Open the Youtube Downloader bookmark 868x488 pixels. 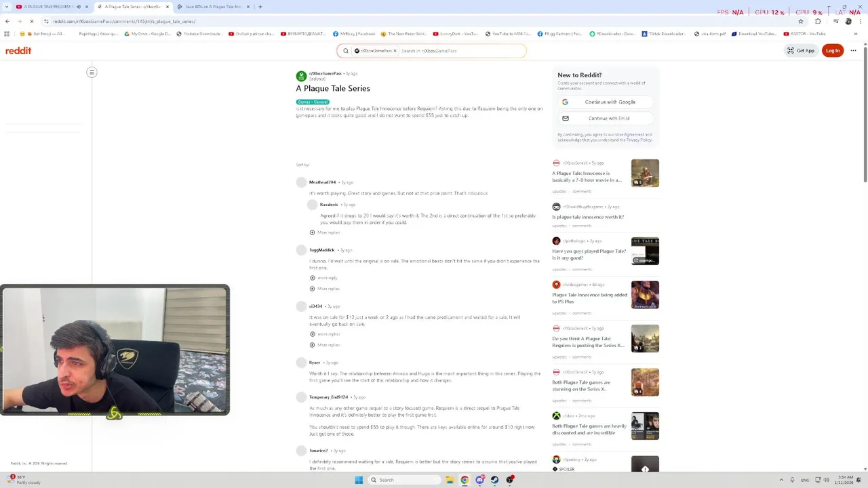click(x=199, y=33)
